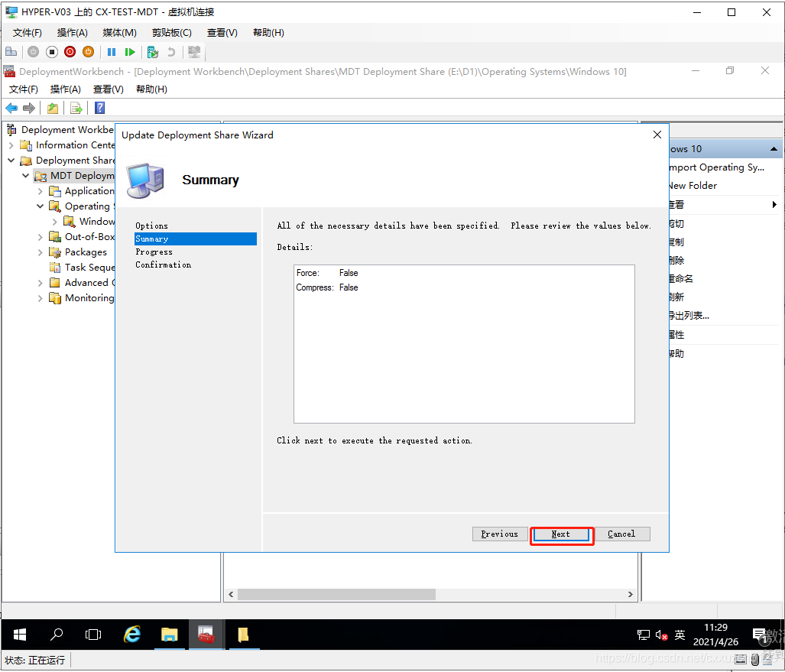Open VM connection 操作(A) menu
The image size is (785, 672).
(73, 33)
